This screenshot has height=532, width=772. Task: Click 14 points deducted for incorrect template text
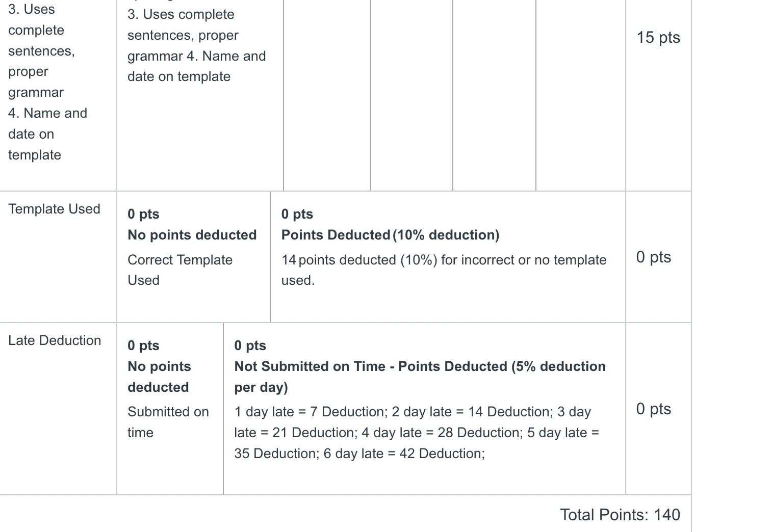pos(444,270)
